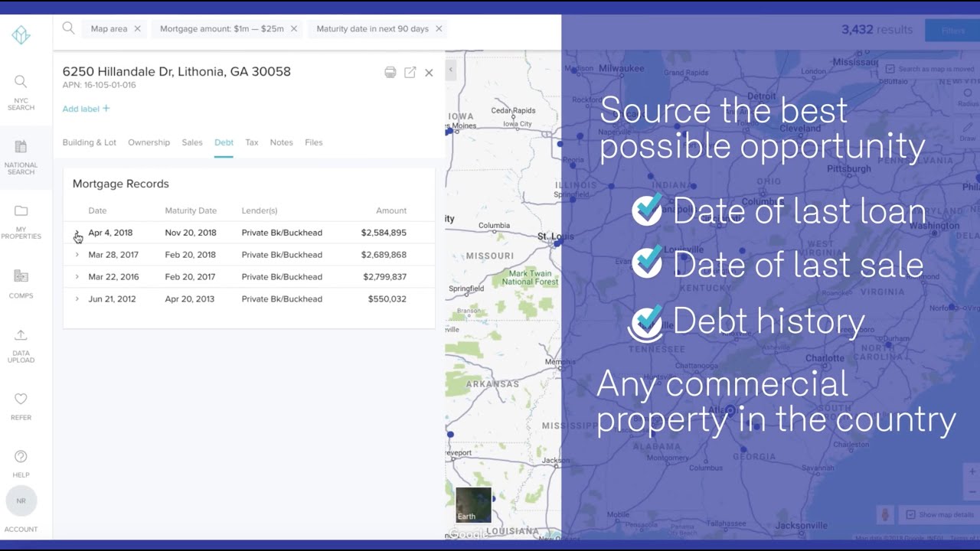
Task: Switch to the Building & Lot tab
Action: [x=90, y=142]
